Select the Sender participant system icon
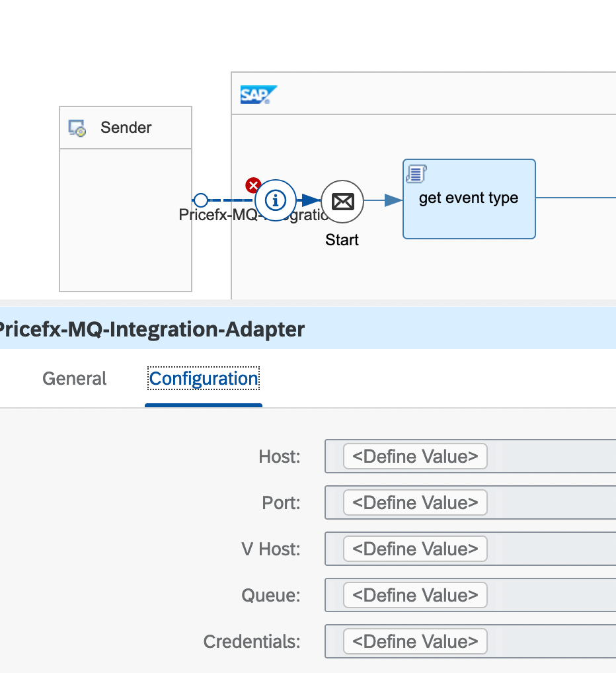Screen dimensions: 616x673 coord(78,127)
